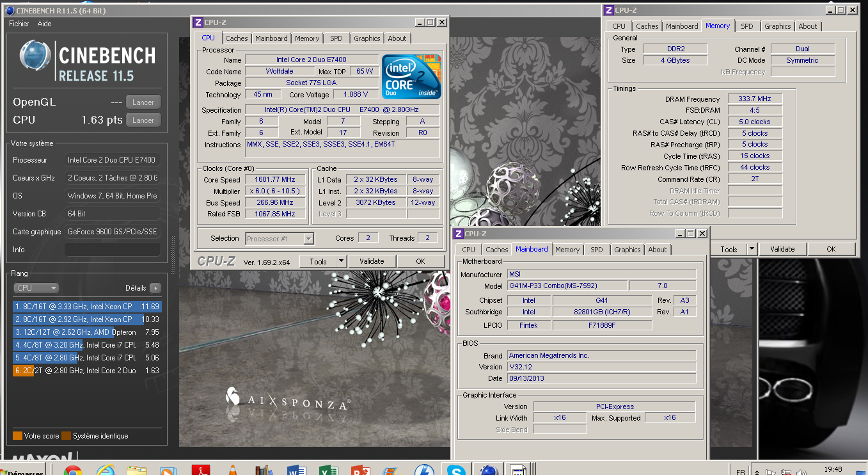Open Google Chrome from the taskbar

[x=72, y=471]
